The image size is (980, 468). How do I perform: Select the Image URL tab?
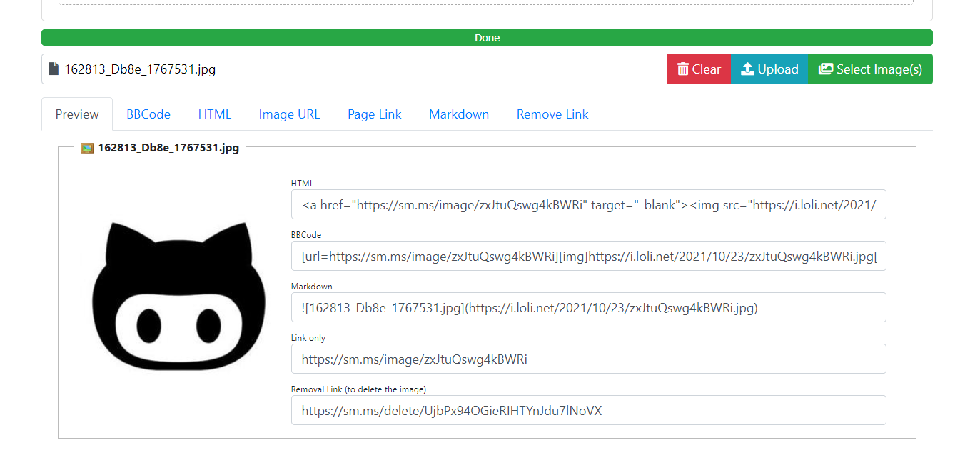289,114
